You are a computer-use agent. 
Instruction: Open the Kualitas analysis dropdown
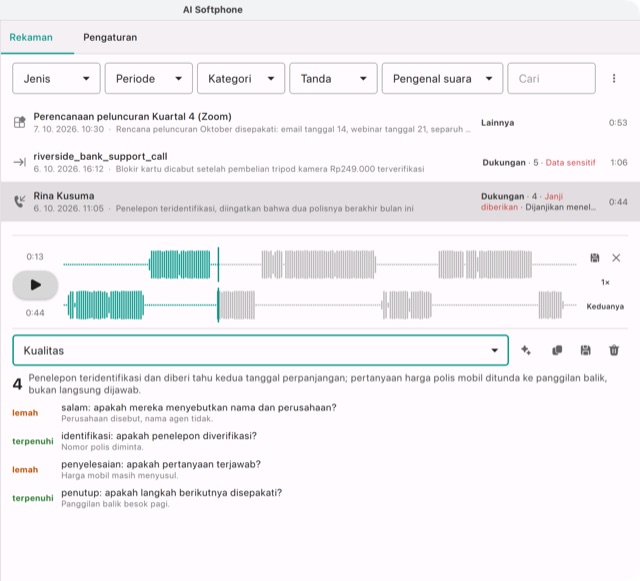[x=260, y=350]
